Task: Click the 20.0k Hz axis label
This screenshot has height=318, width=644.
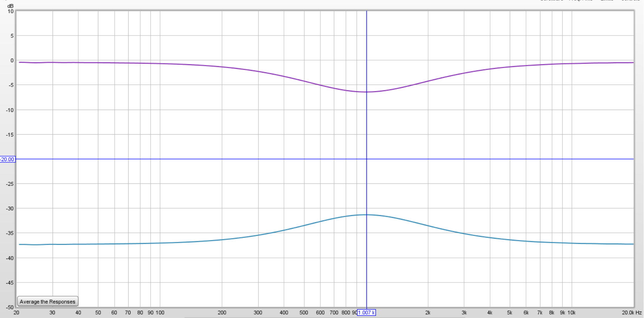Action: pyautogui.click(x=632, y=313)
